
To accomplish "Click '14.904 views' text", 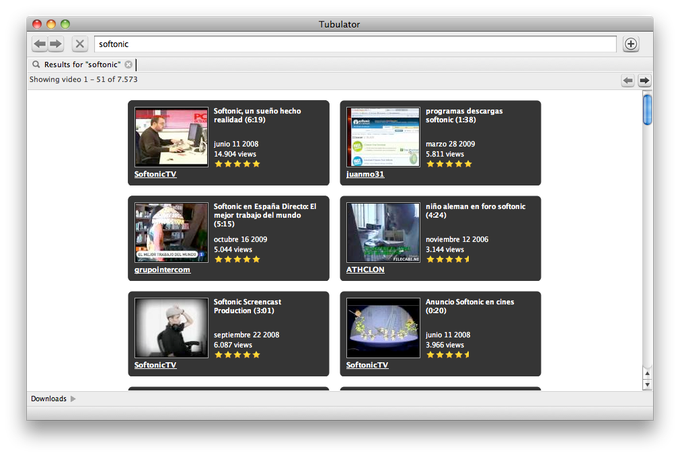I will [x=235, y=154].
